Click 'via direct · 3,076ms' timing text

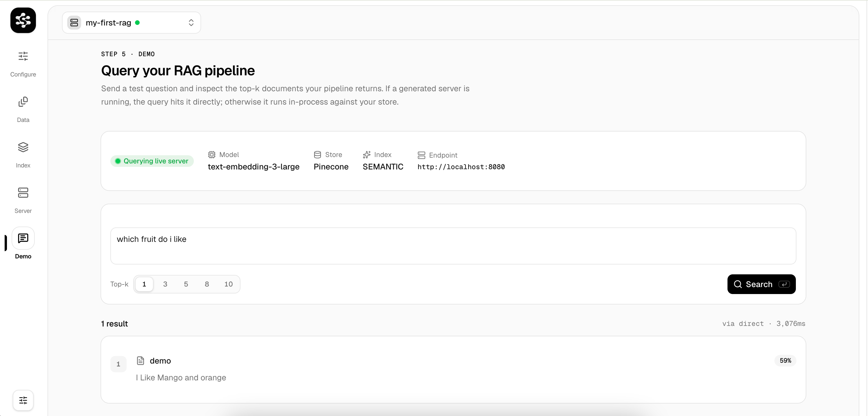[763, 324]
